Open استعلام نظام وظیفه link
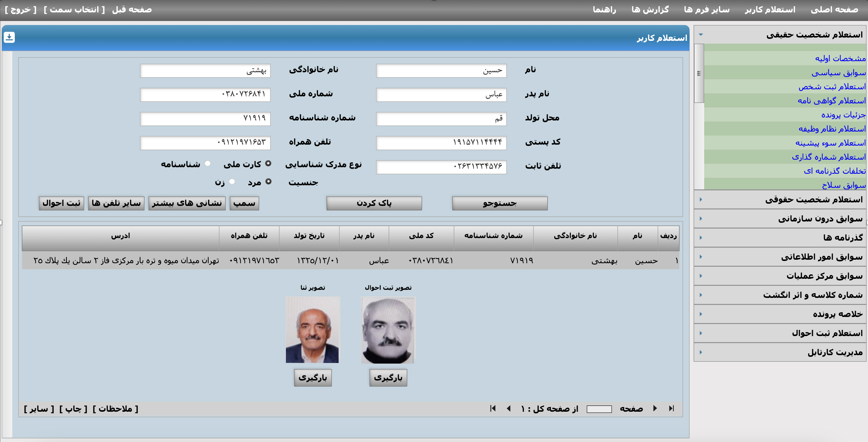The width and height of the screenshot is (868, 442). (832, 129)
